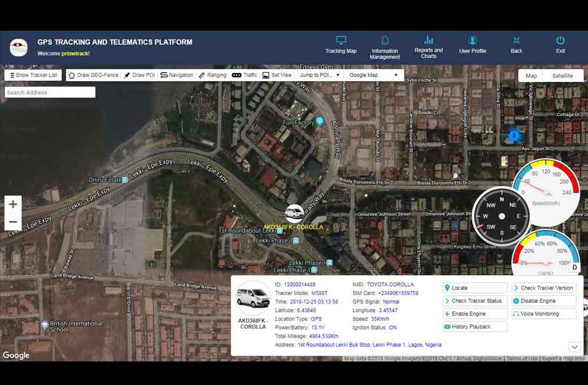Show the Tracker List panel
The height and width of the screenshot is (385, 588).
(x=34, y=75)
